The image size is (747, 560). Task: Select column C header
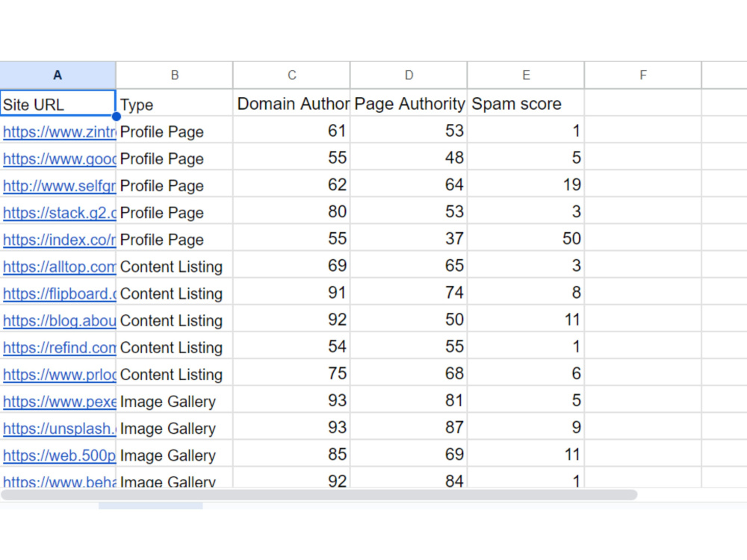point(291,75)
